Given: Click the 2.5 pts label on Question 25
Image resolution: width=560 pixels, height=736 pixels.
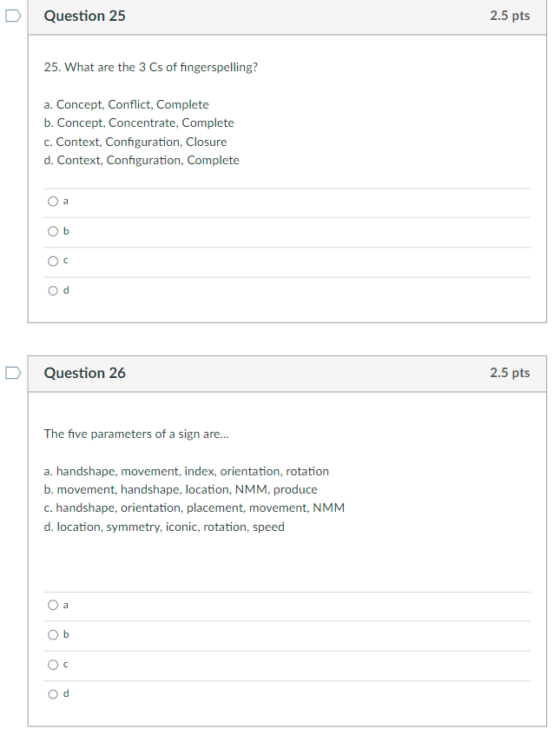Looking at the screenshot, I should tap(510, 16).
